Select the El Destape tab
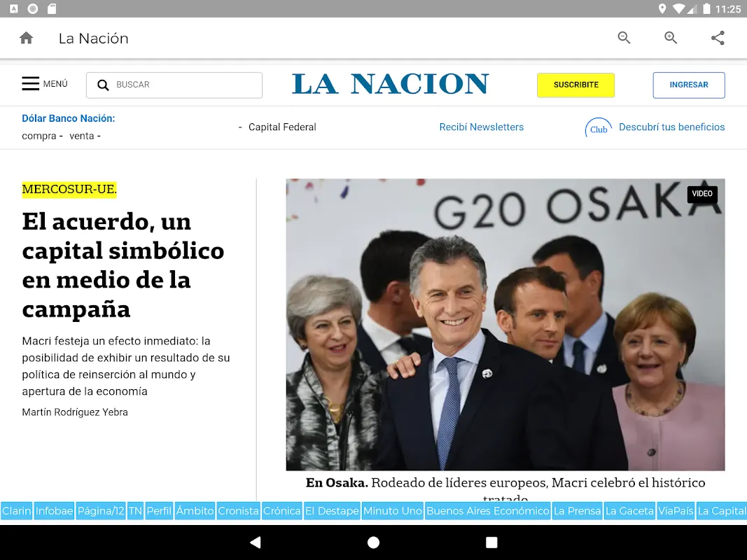747x560 pixels. click(x=332, y=511)
